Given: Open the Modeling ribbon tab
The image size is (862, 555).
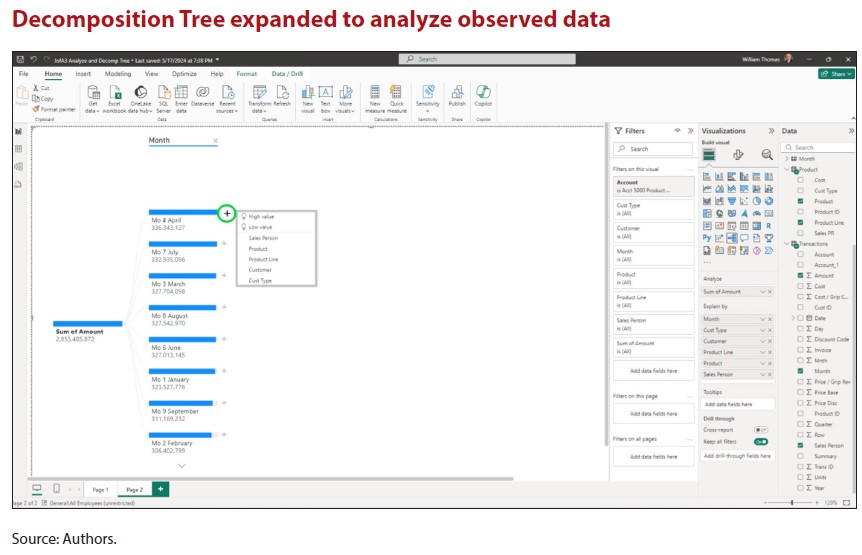Looking at the screenshot, I should pyautogui.click(x=118, y=74).
